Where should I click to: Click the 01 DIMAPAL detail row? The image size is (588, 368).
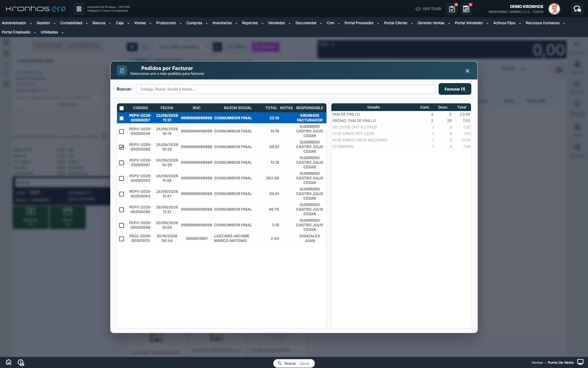(x=401, y=147)
